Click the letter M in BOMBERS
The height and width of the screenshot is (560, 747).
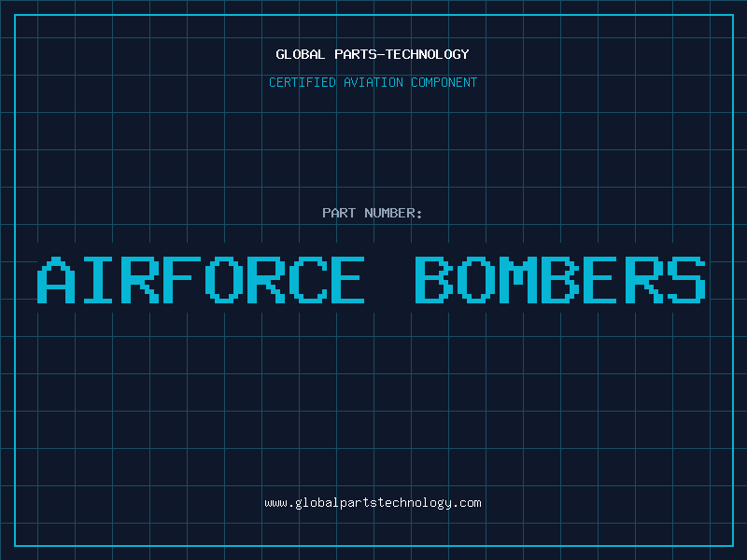[517, 280]
